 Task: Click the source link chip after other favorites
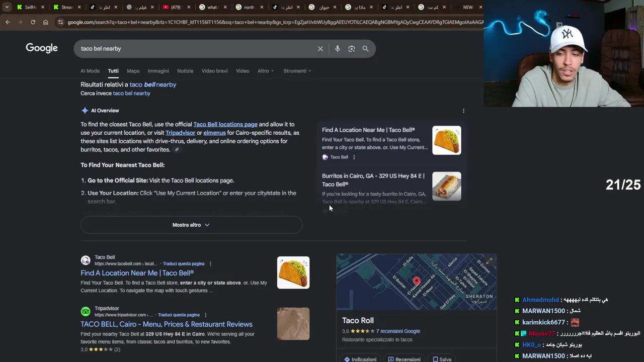pyautogui.click(x=177, y=150)
